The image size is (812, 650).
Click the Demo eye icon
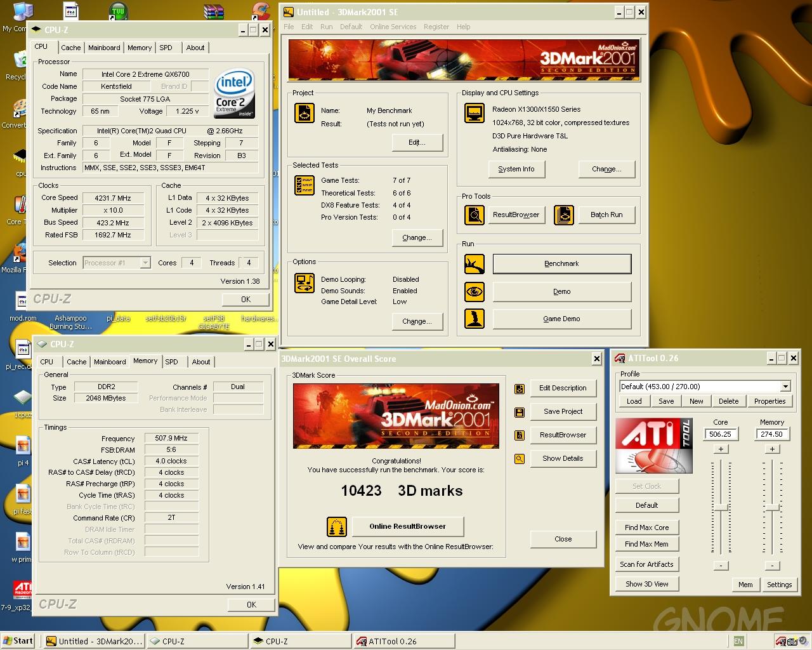[x=475, y=291]
